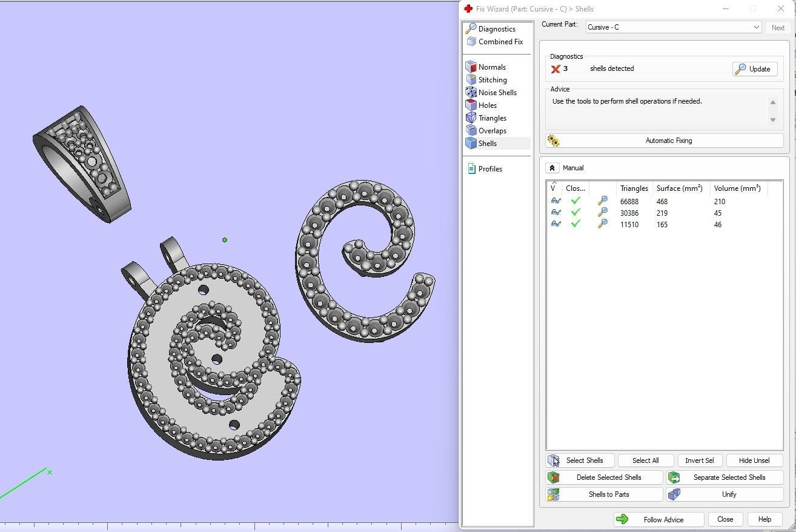Open the Overlaps fix page

point(493,131)
